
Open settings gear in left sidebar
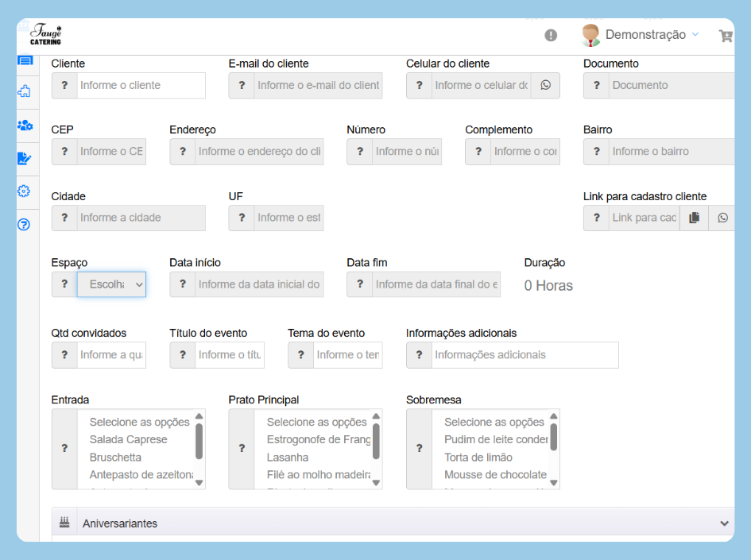(x=24, y=191)
